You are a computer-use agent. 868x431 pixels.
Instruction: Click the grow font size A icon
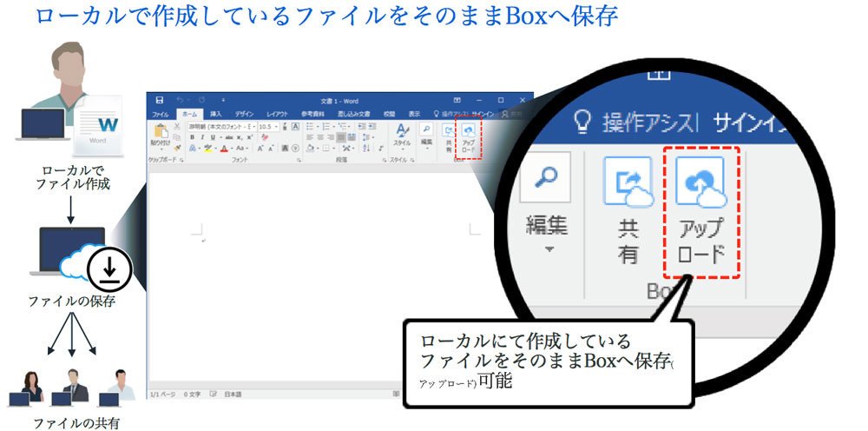click(x=260, y=149)
